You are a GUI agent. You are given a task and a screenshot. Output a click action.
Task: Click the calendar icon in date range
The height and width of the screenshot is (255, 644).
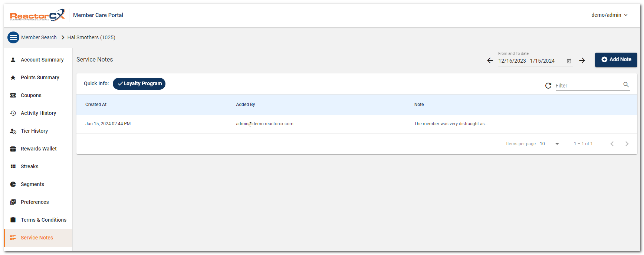569,61
